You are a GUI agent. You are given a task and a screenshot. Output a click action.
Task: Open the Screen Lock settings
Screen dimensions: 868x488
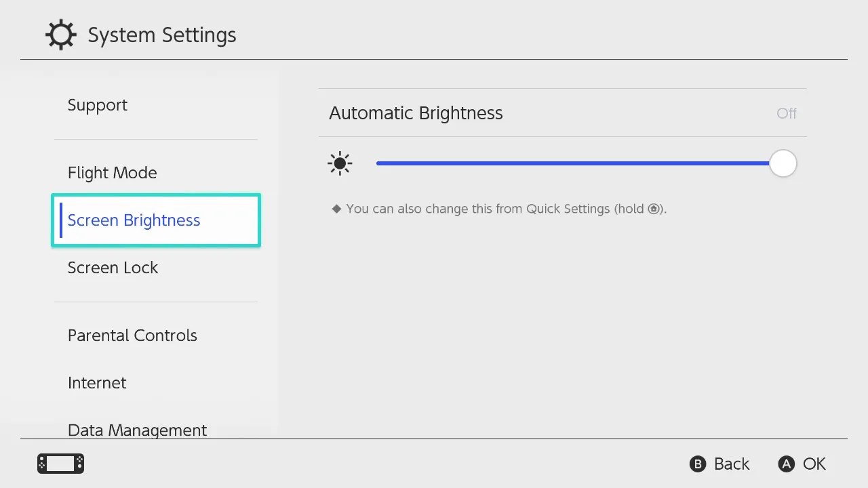pos(113,267)
